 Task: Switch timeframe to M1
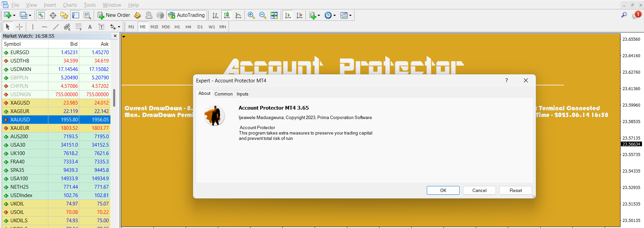(x=131, y=27)
